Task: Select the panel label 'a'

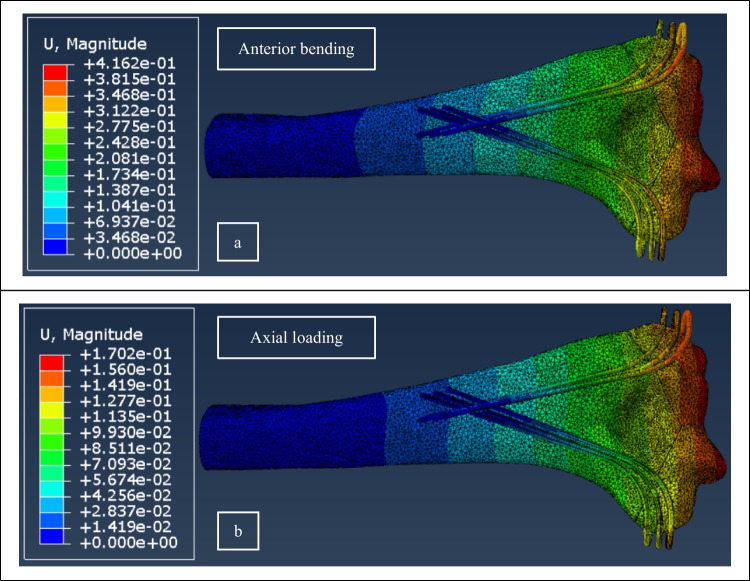Action: coord(238,242)
